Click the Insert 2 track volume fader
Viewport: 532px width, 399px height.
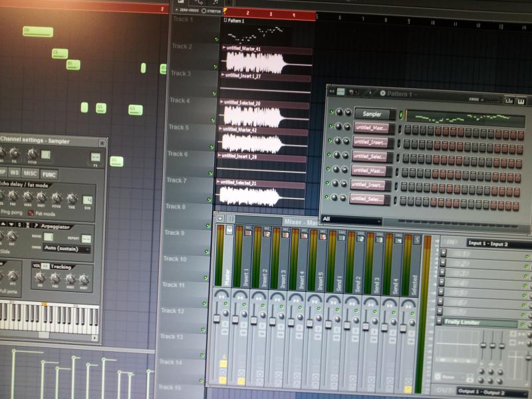[253, 320]
